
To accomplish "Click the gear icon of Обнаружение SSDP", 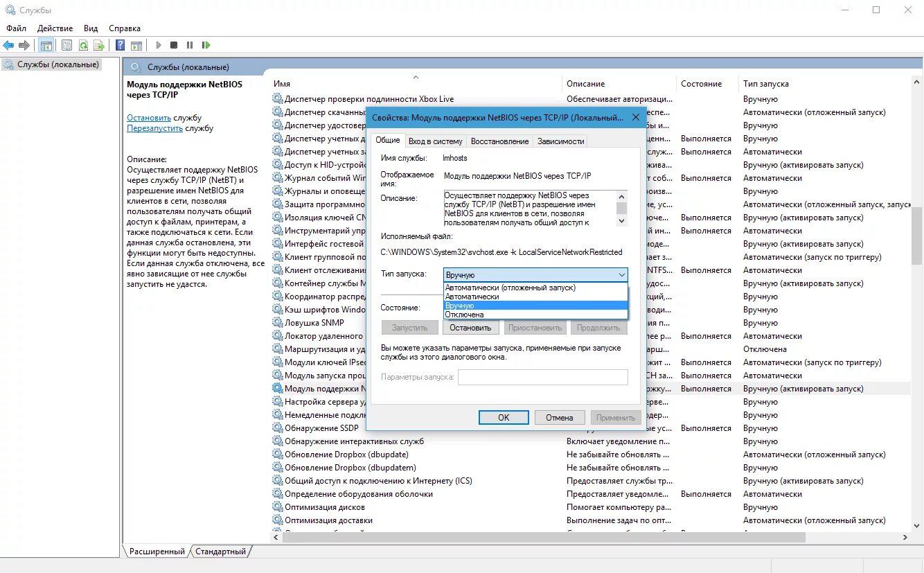I will tap(278, 428).
